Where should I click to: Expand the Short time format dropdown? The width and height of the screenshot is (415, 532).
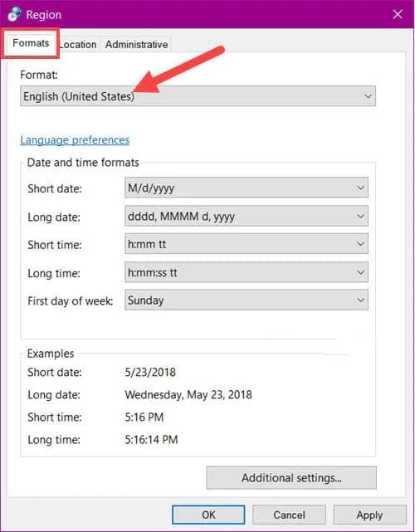247,244
